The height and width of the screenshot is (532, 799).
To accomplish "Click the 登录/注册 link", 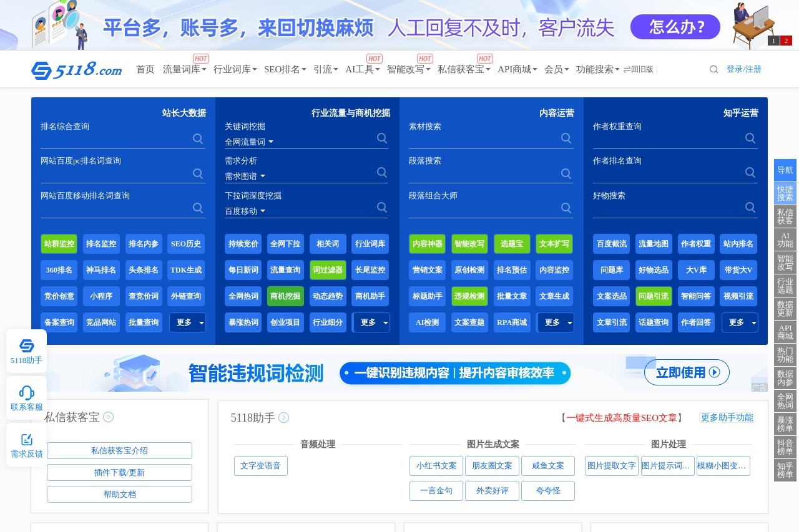I will [743, 69].
